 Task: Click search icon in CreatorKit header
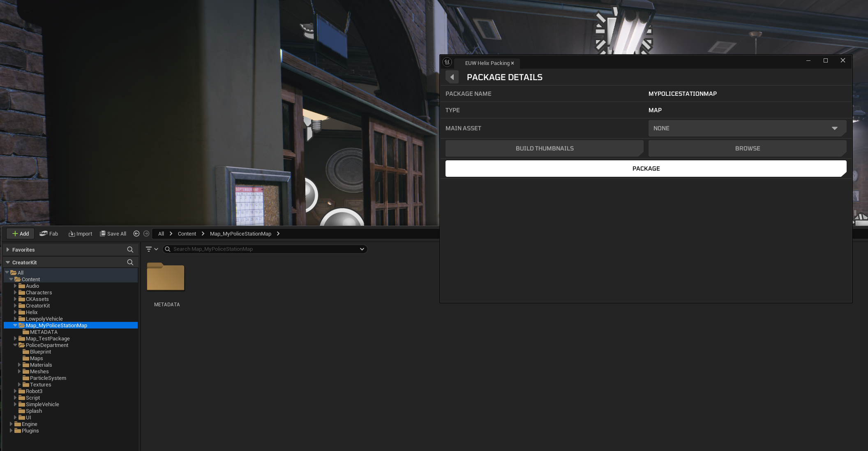[130, 262]
